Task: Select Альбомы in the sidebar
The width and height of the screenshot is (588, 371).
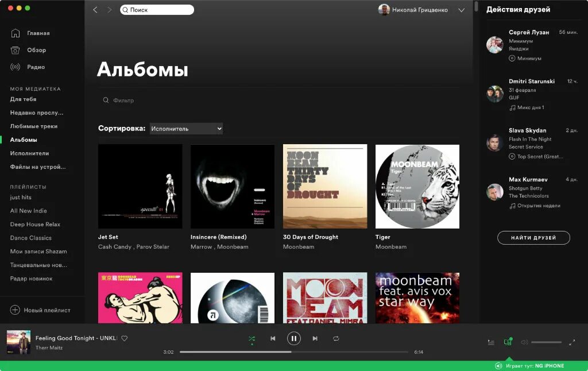Action: pyautogui.click(x=24, y=140)
